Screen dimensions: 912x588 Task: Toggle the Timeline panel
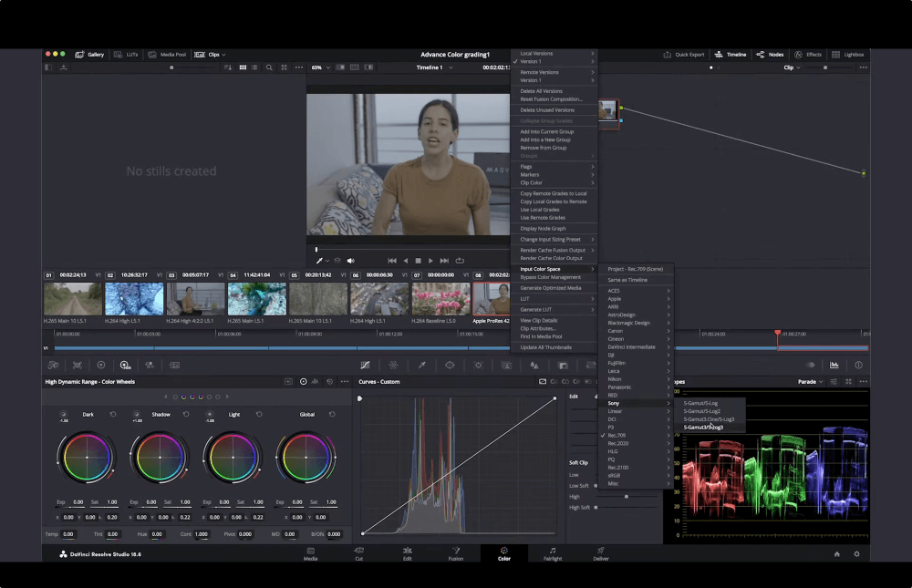click(x=730, y=55)
